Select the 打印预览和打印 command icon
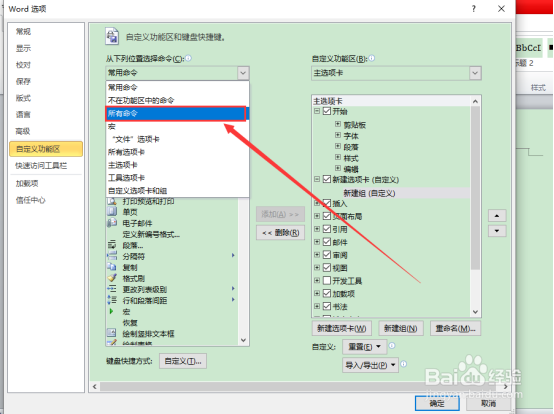The image size is (554, 414). click(112, 202)
